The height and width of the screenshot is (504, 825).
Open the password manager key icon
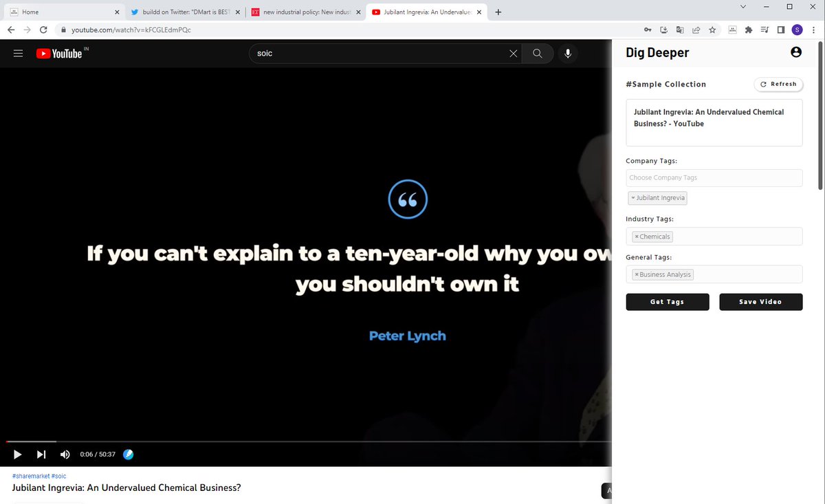click(647, 30)
